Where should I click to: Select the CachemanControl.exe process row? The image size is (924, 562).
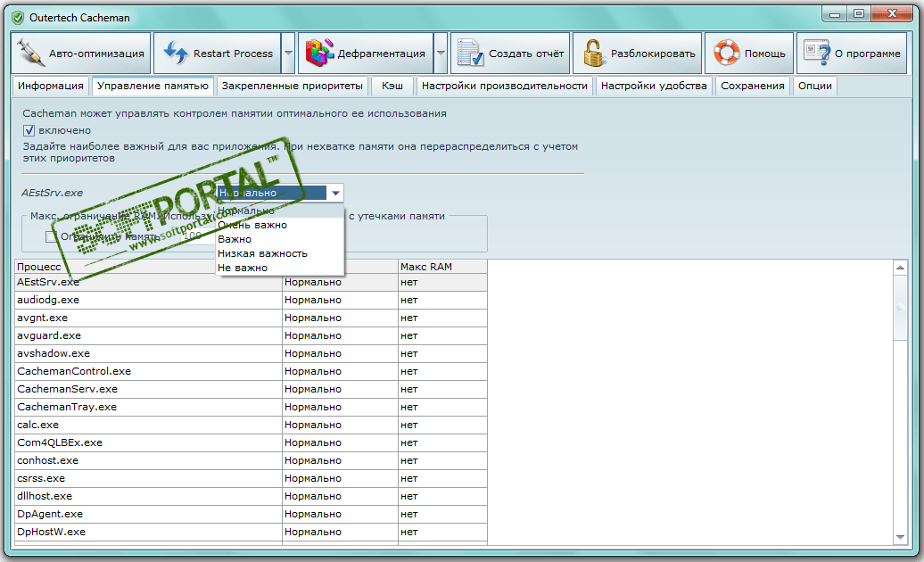[x=251, y=371]
